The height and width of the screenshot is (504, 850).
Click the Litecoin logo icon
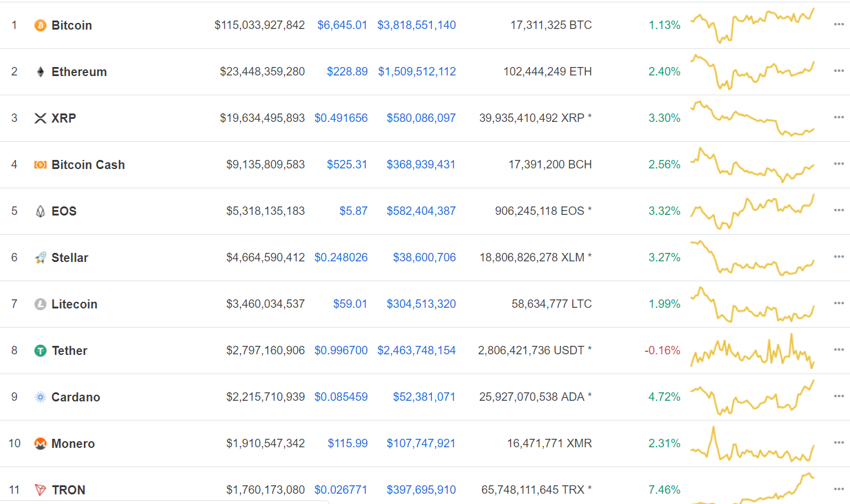40,304
